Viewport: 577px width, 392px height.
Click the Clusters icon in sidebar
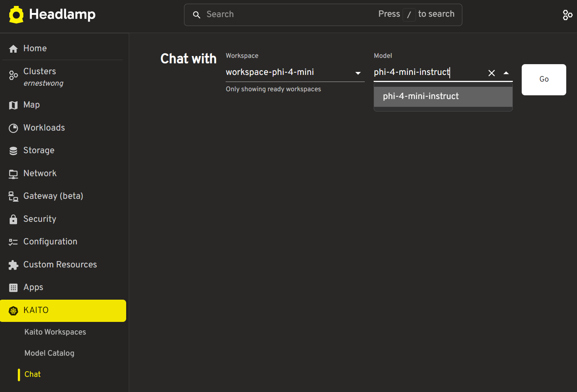(x=13, y=75)
